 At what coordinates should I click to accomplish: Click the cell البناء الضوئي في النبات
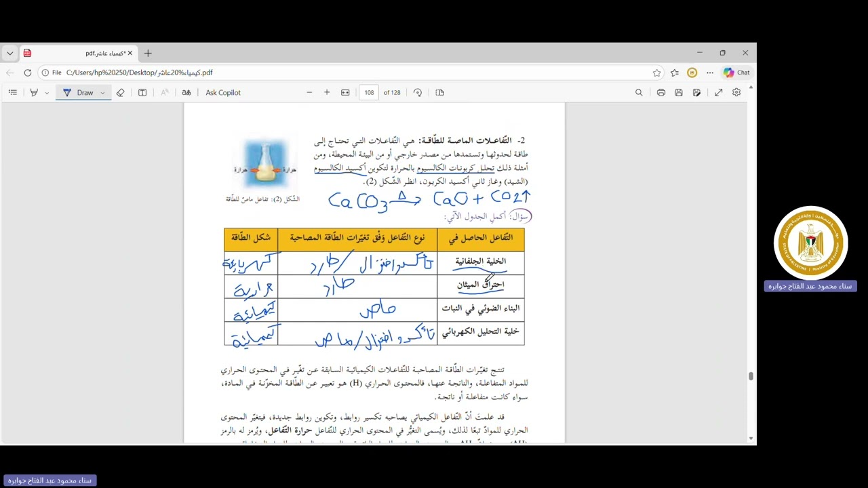click(x=481, y=308)
